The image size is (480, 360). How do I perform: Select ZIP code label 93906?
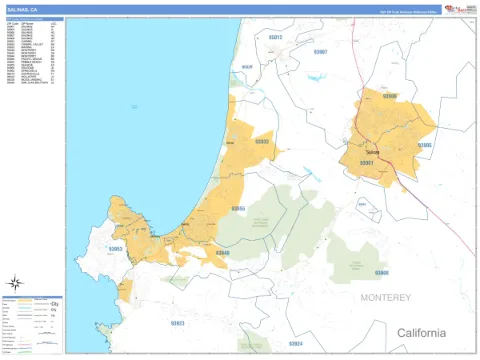(390, 96)
